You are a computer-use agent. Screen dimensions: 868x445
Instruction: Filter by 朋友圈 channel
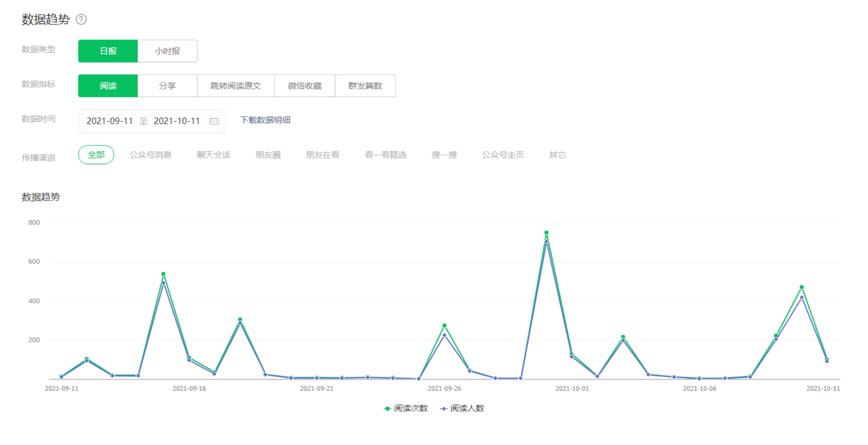pos(268,155)
